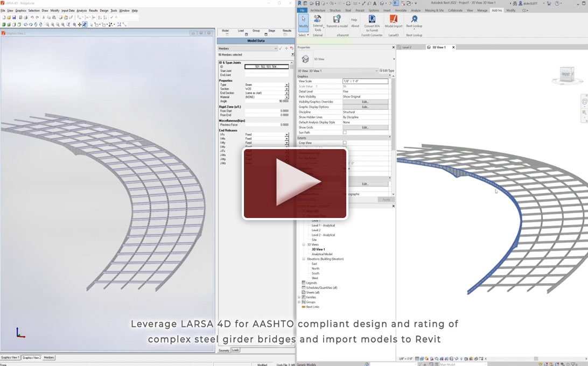Click the View Scale value field
Viewport: 588px width, 366px height.
tap(365, 81)
